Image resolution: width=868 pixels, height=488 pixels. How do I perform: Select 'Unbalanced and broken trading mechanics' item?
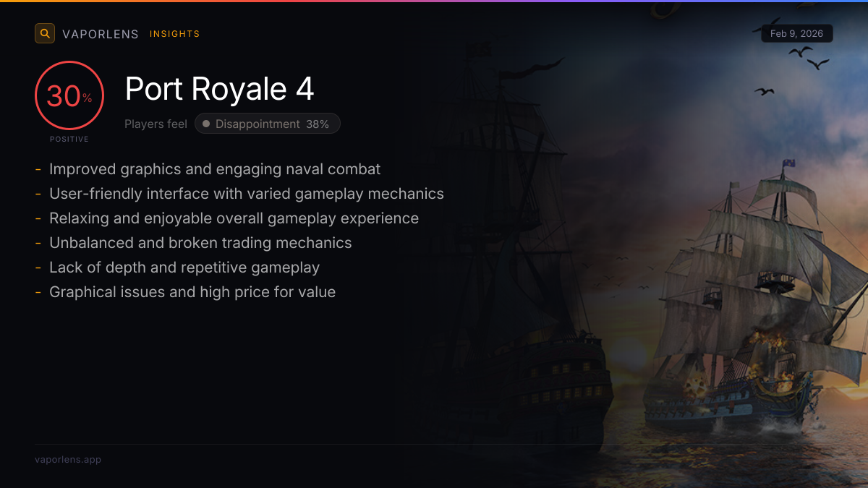[x=200, y=243]
